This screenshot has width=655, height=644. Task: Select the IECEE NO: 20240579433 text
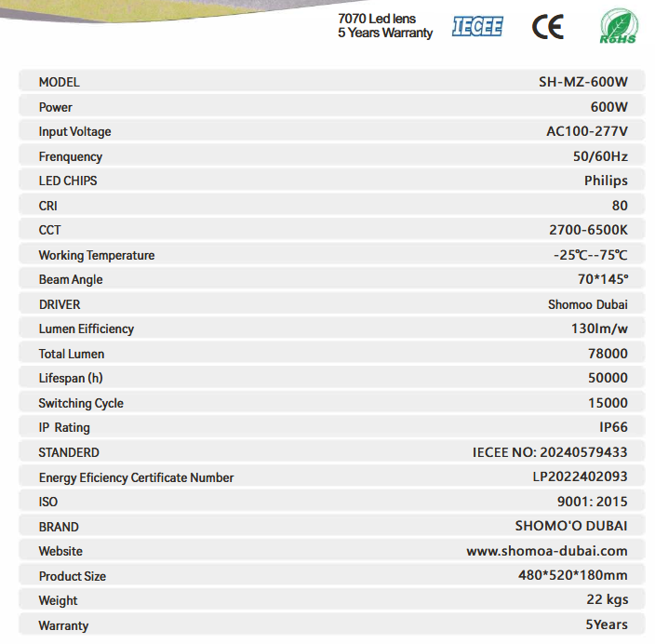(550, 452)
